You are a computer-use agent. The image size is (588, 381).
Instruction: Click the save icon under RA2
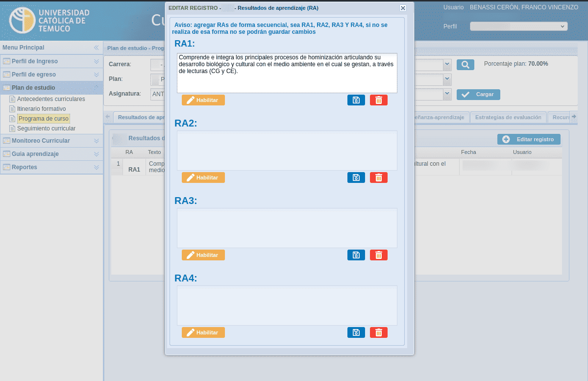pyautogui.click(x=356, y=178)
